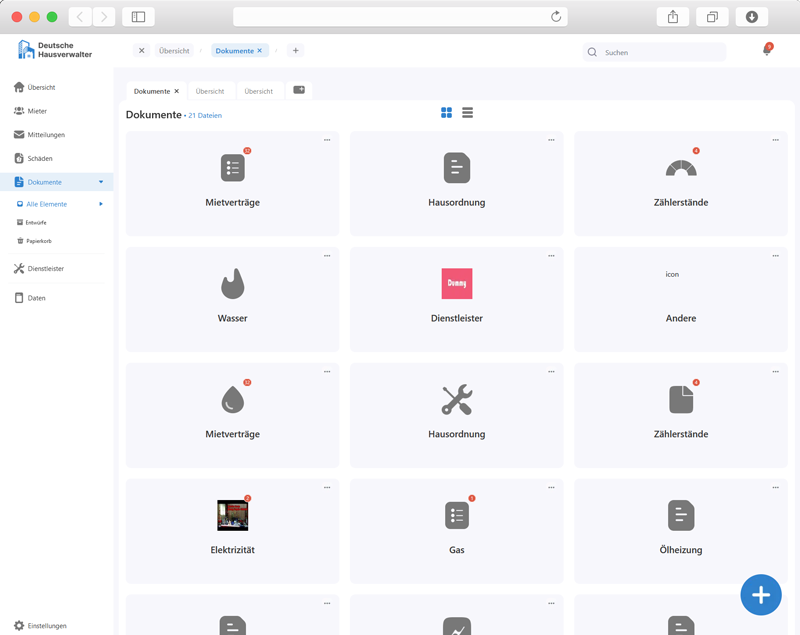800x635 pixels.
Task: Open the Papierkorb item
Action: 38,241
